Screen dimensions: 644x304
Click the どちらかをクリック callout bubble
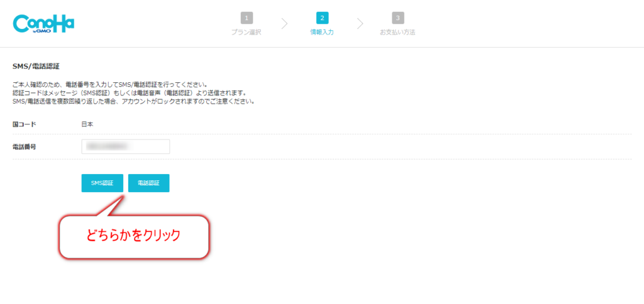point(135,237)
